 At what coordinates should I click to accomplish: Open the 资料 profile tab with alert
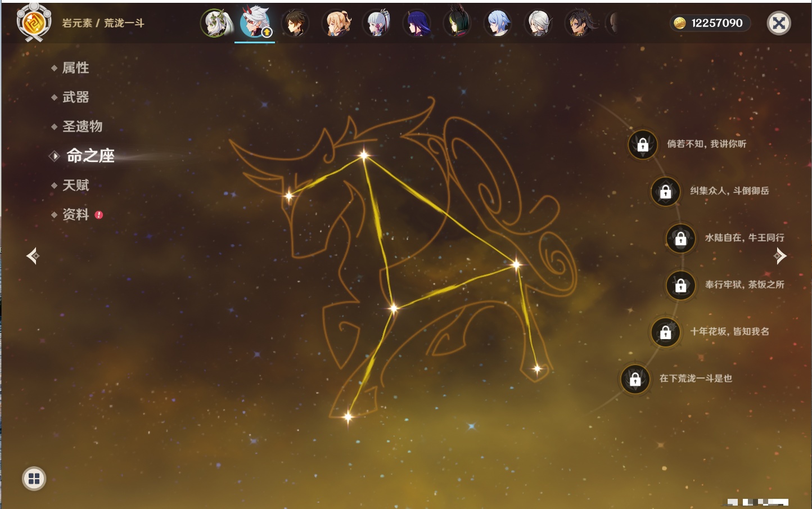[75, 214]
